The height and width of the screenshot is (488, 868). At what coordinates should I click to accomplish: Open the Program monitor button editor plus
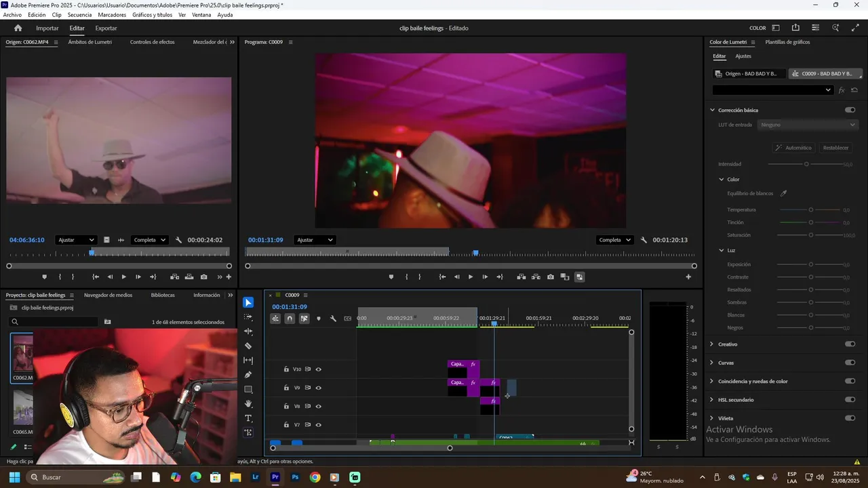click(x=688, y=277)
